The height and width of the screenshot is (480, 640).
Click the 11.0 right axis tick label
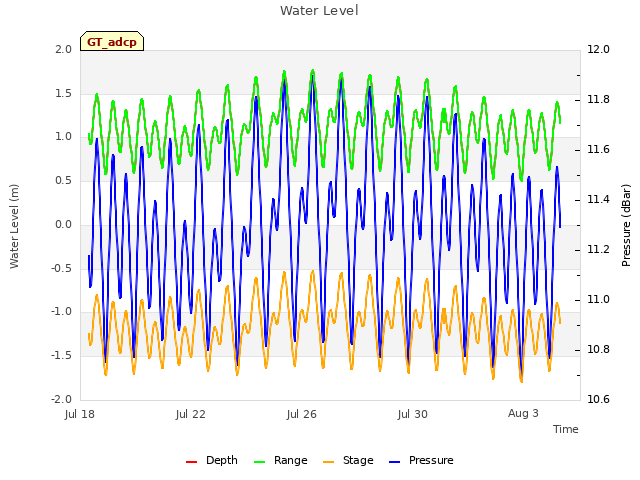click(598, 300)
